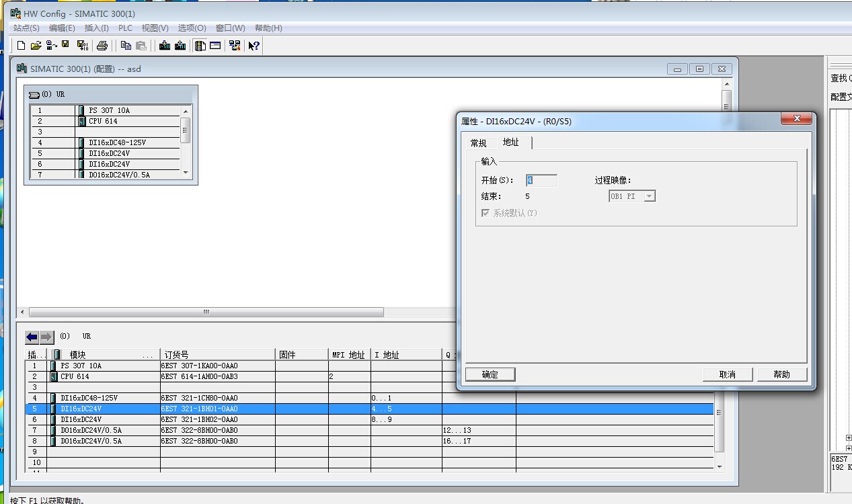Click the I 地址 column header
852x504 pixels.
point(406,354)
